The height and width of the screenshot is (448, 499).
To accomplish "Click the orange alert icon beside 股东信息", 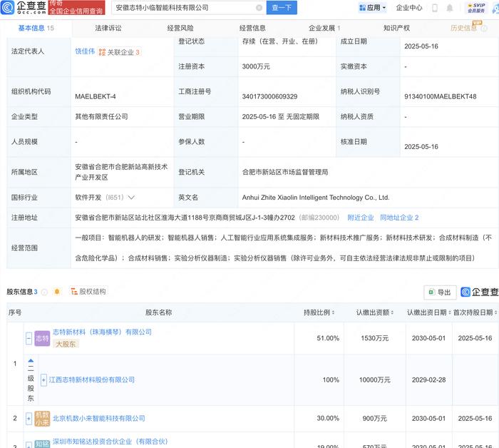I will (x=57, y=291).
